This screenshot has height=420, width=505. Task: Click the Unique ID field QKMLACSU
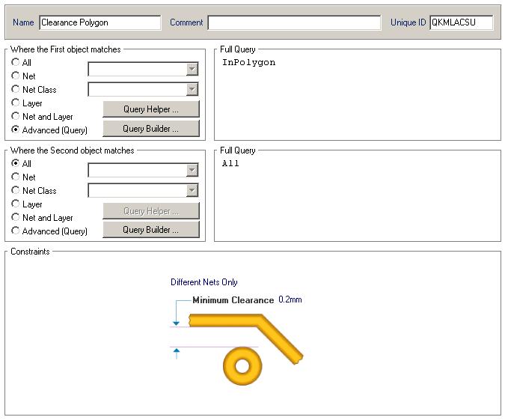[461, 22]
